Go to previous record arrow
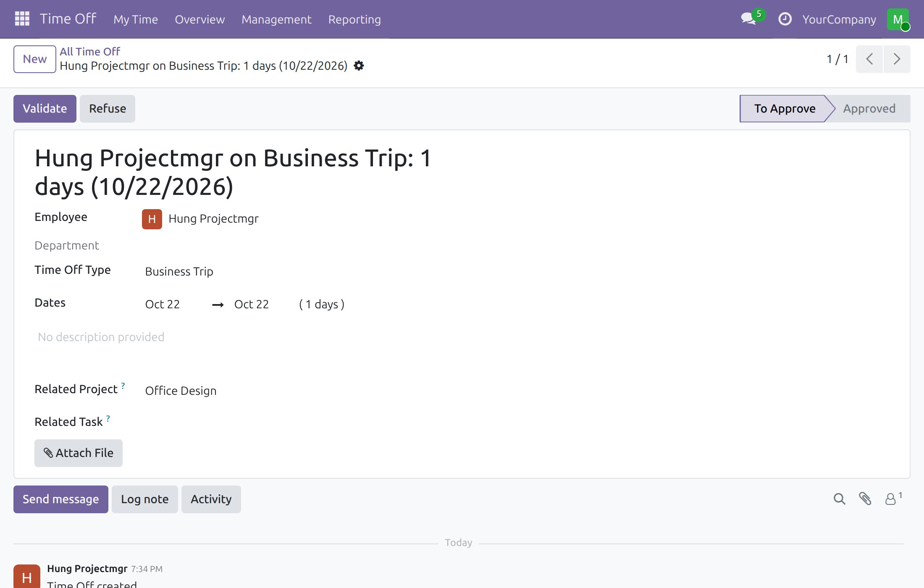 point(869,59)
